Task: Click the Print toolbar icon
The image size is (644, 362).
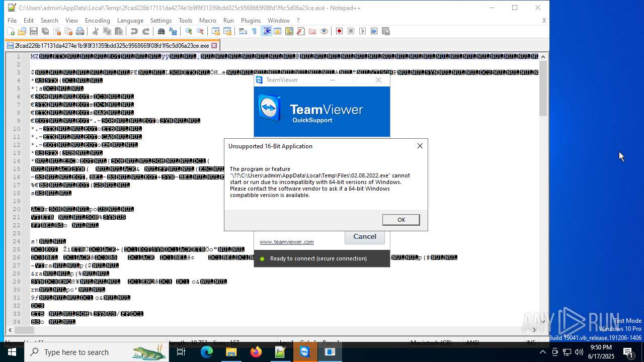Action: coord(80,31)
